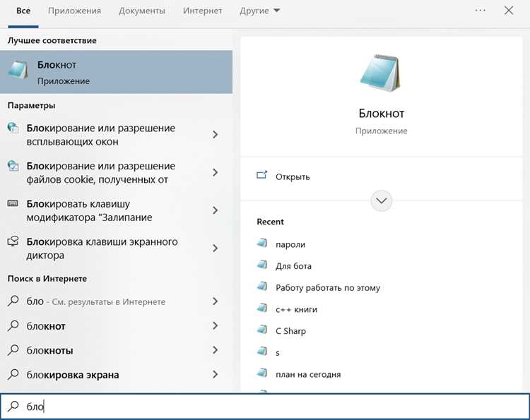Screen dimensions: 530x420
Task: Click file icon beside пароли
Action: (262, 242)
